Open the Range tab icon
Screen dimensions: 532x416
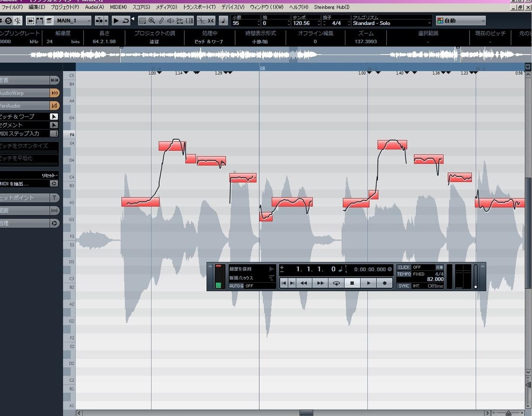(x=55, y=210)
